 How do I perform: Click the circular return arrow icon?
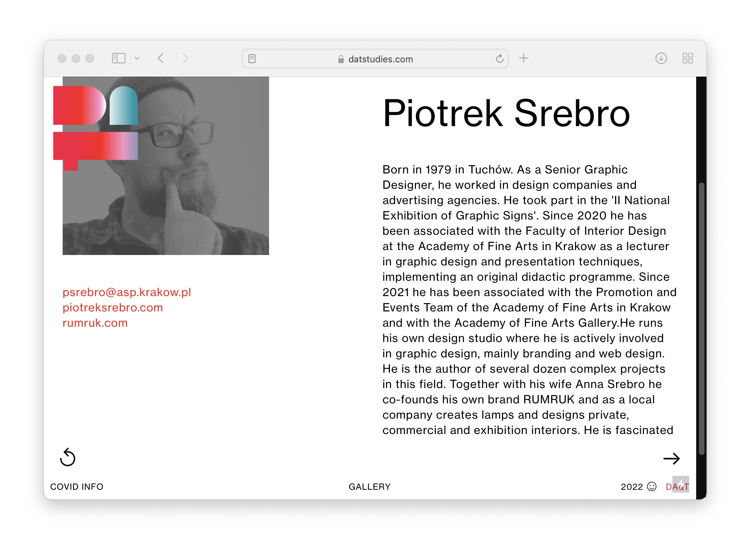click(x=68, y=457)
